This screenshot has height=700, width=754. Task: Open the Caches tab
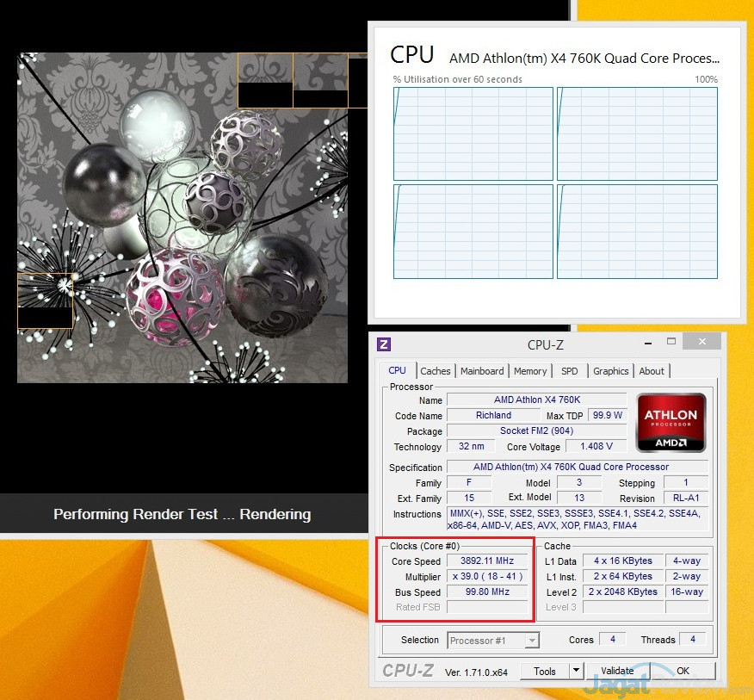coord(435,371)
